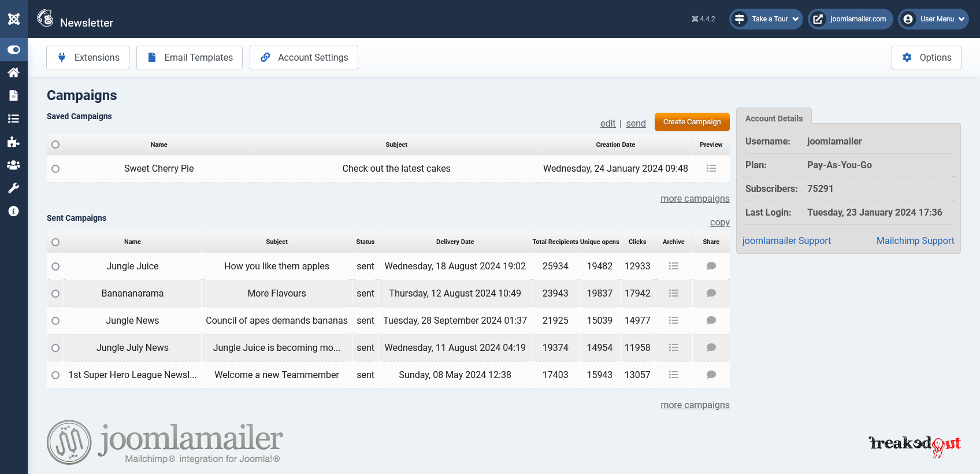Toggle the sidebar menu switch
Screen dimensions: 980x474
click(14, 50)
